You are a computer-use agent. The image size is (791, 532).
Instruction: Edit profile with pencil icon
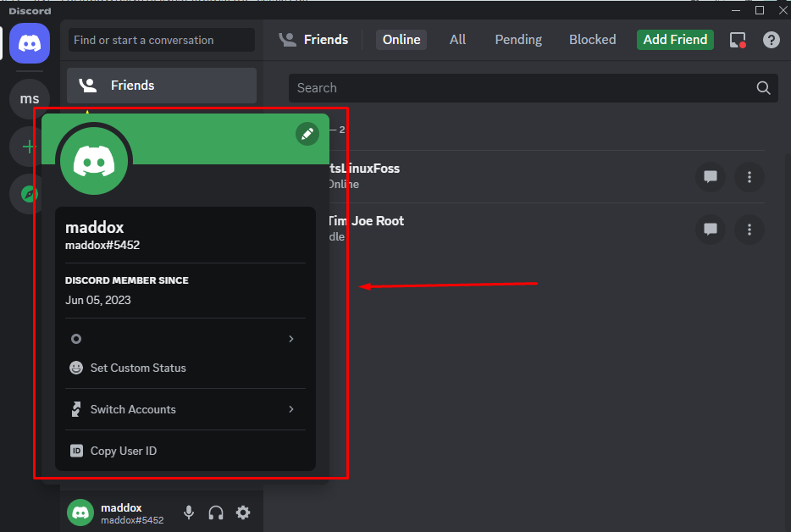307,134
